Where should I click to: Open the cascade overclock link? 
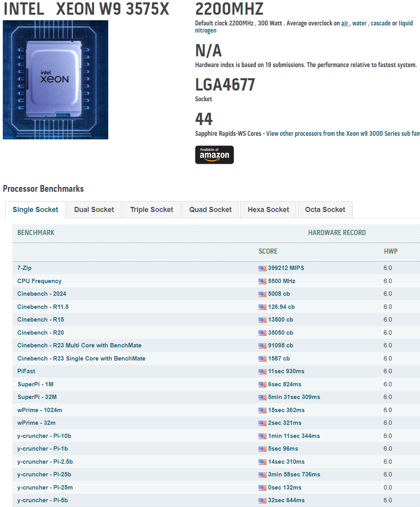[381, 23]
